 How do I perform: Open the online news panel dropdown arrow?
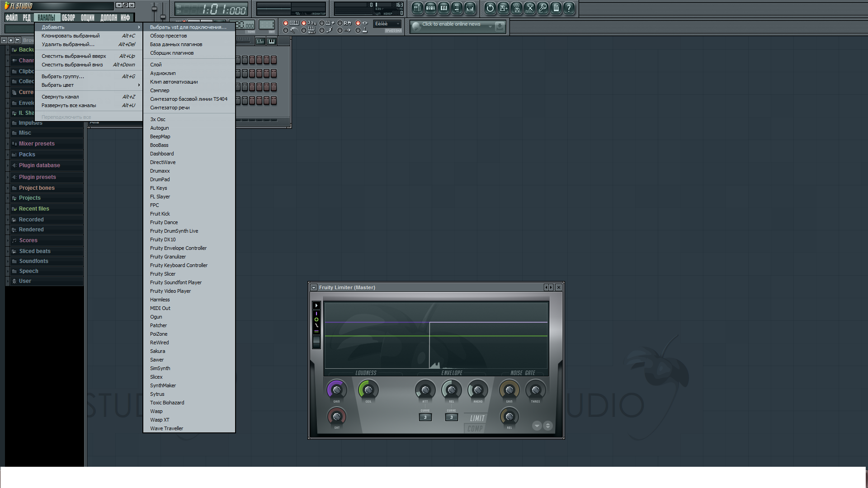[x=490, y=27]
